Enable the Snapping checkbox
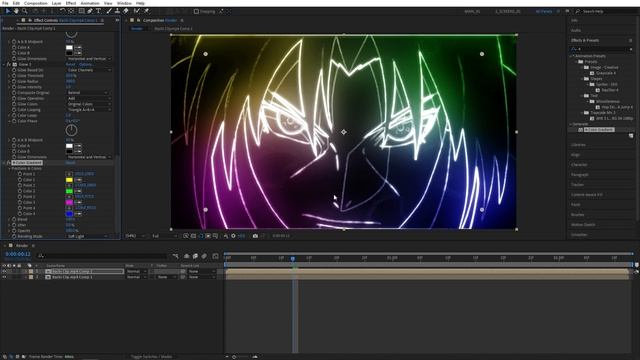Screen dimensions: 640x360 point(196,11)
